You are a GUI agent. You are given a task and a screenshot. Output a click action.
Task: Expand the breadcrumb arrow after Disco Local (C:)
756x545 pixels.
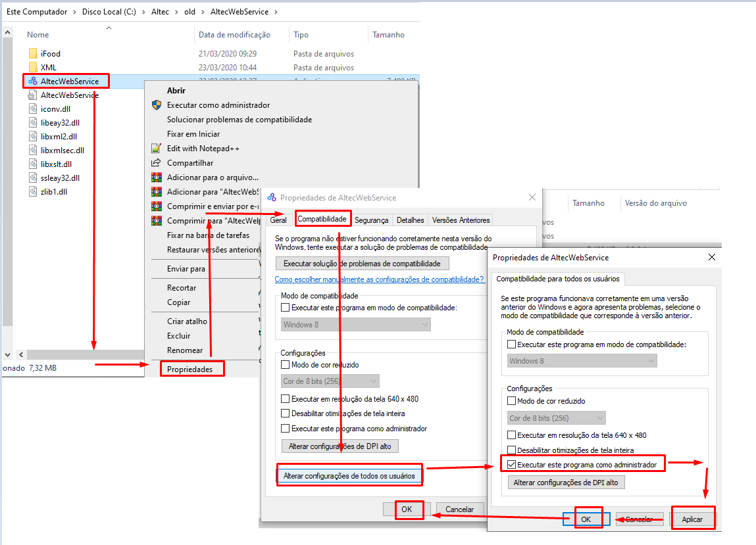[x=143, y=12]
